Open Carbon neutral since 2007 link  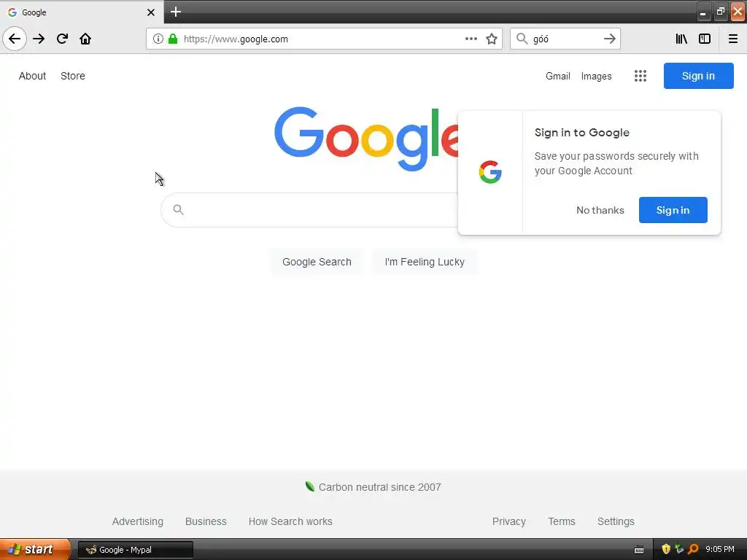point(379,487)
